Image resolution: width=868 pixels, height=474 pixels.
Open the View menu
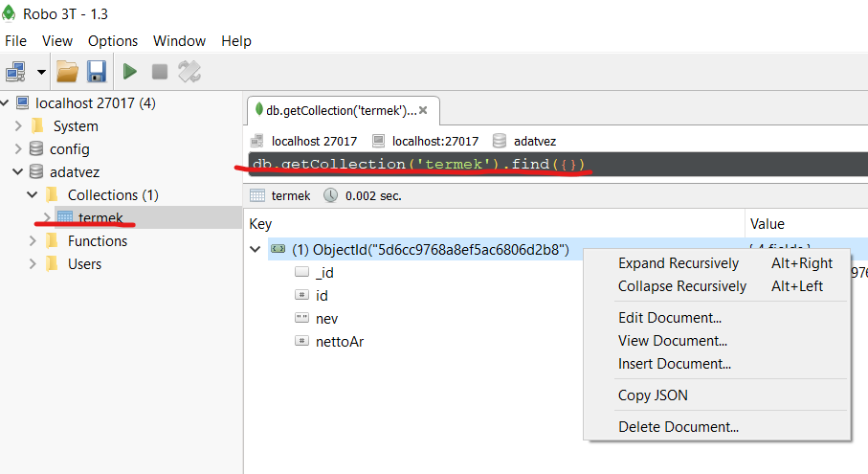[x=57, y=41]
